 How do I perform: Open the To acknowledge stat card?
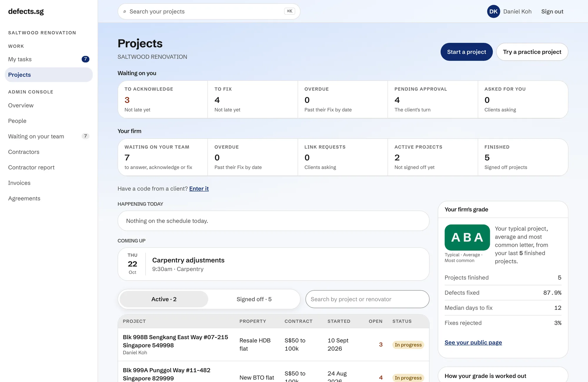(x=163, y=100)
